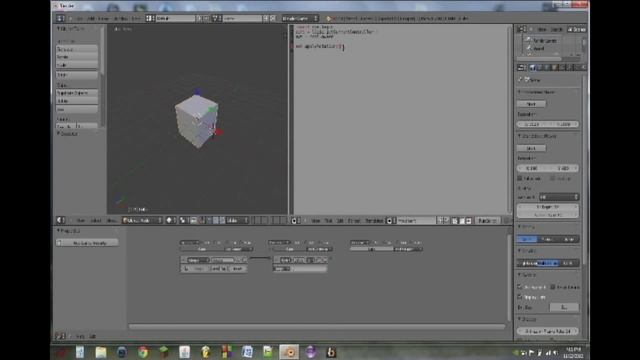
Task: Collapse the Object Tools panel header
Action: coord(71,29)
